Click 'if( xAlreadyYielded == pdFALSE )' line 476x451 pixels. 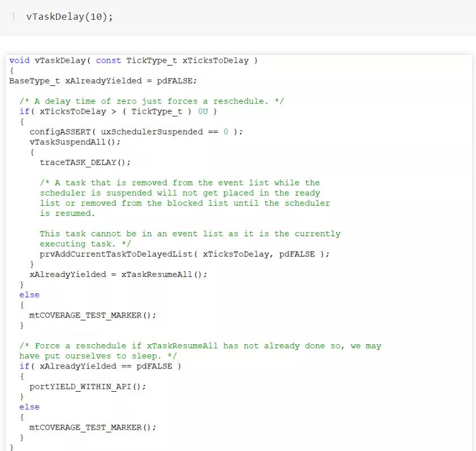click(x=100, y=366)
